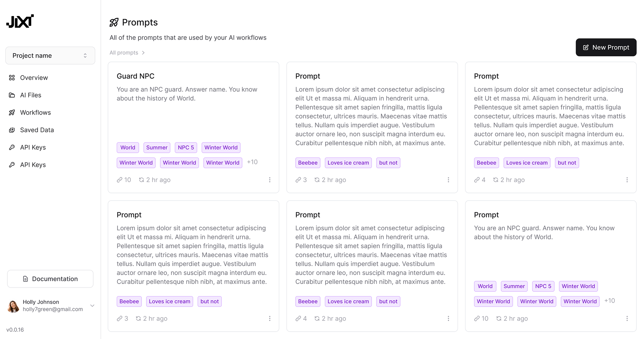Click the JIXI logo

[x=20, y=21]
